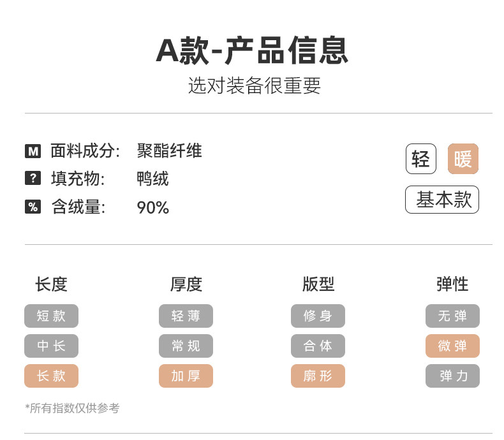504x440 pixels.
Task: Select 弹力 stretchy option
Action: (452, 376)
